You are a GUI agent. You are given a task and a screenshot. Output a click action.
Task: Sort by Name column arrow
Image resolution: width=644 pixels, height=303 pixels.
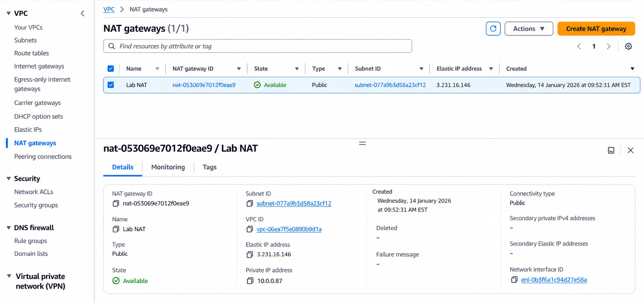157,69
